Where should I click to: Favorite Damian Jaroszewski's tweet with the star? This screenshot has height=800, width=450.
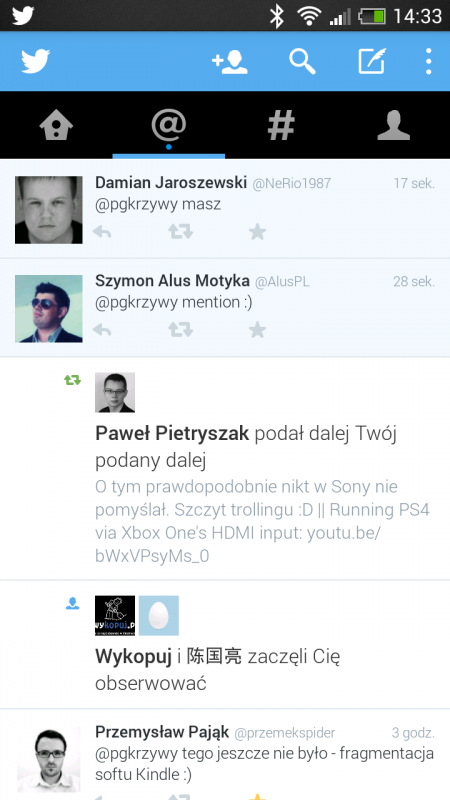point(257,232)
